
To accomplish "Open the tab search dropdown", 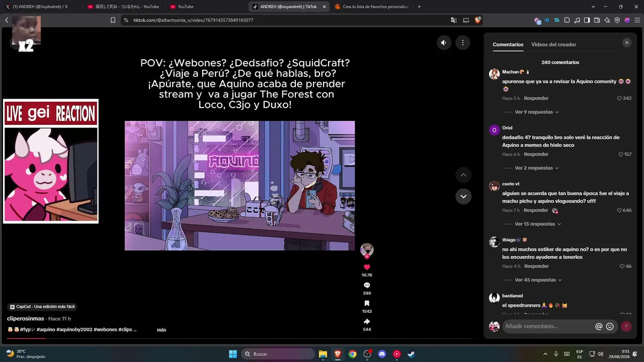I will coord(593,7).
